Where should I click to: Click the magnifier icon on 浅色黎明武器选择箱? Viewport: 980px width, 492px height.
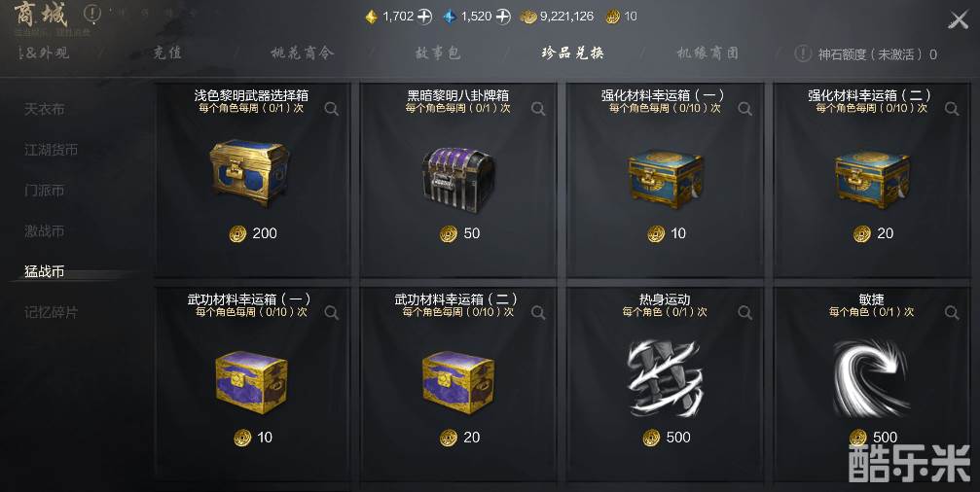click(331, 109)
